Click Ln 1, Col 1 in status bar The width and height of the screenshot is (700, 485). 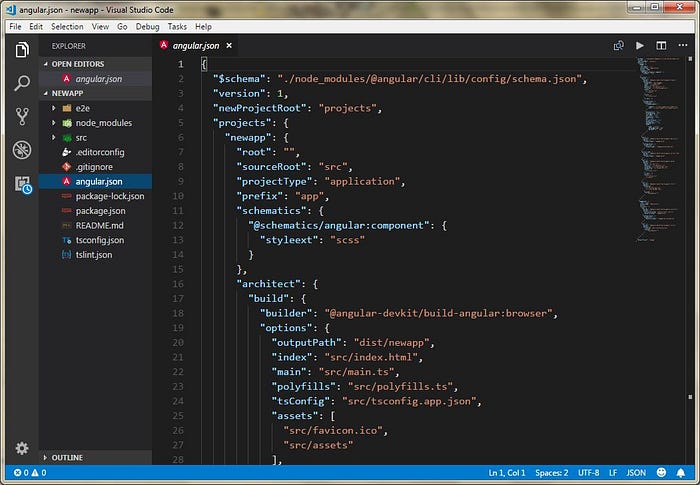tap(507, 472)
